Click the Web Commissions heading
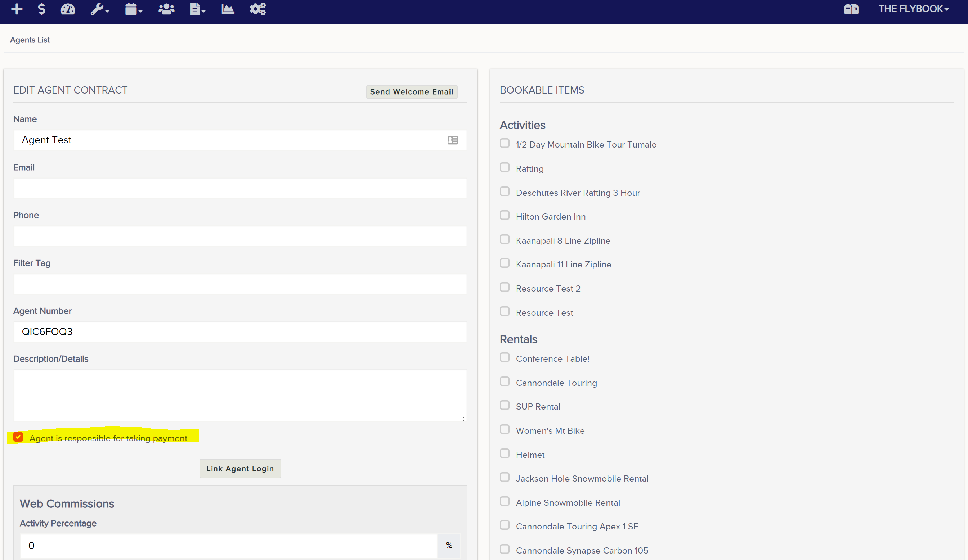968x560 pixels. [x=67, y=504]
